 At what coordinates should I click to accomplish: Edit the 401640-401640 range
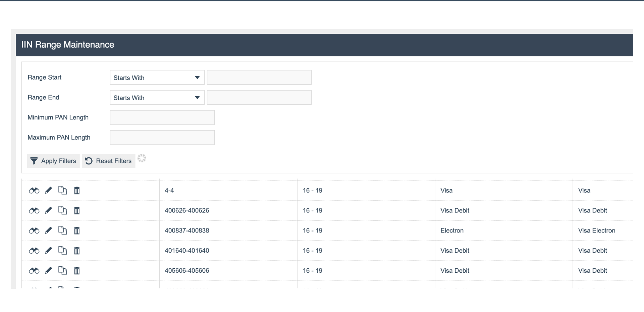coord(48,251)
